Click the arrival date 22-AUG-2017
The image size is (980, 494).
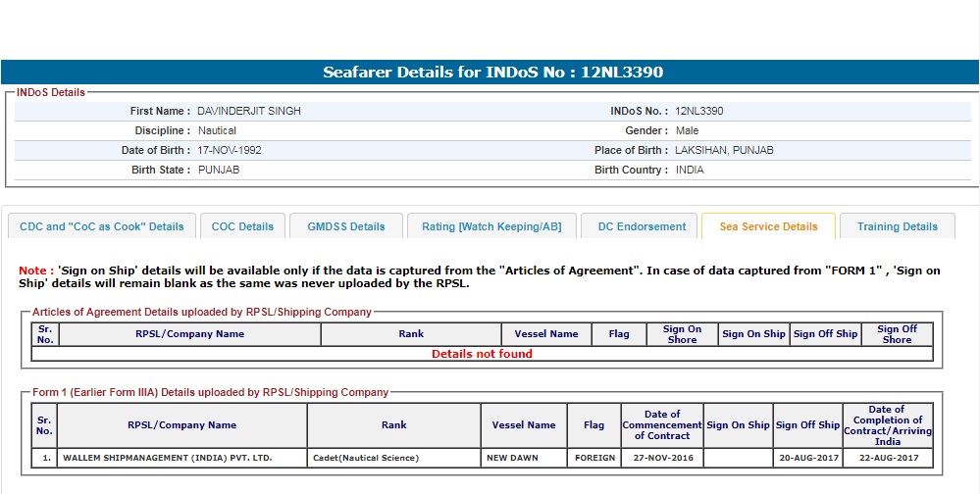887,458
